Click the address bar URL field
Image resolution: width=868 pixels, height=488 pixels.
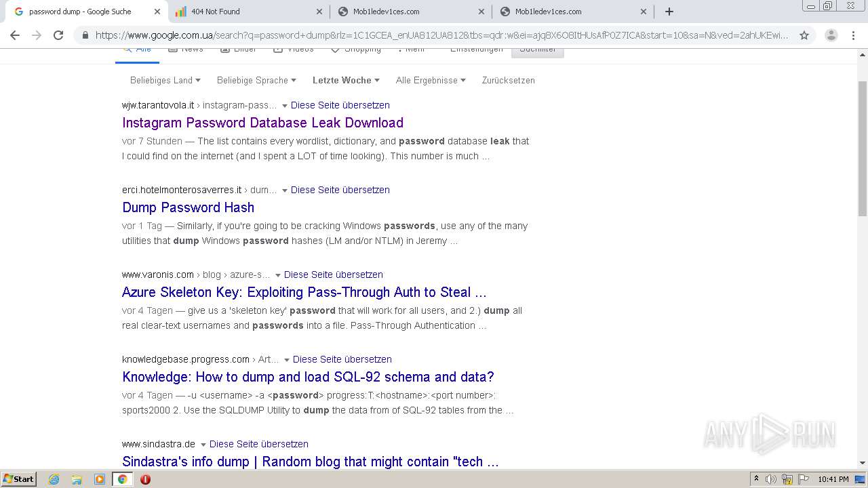441,35
